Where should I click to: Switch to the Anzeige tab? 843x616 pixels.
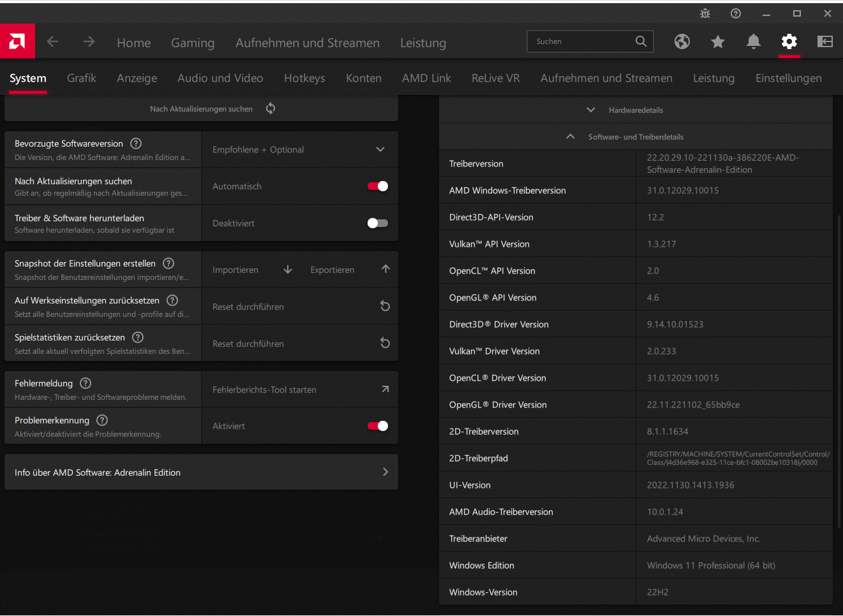(x=137, y=78)
